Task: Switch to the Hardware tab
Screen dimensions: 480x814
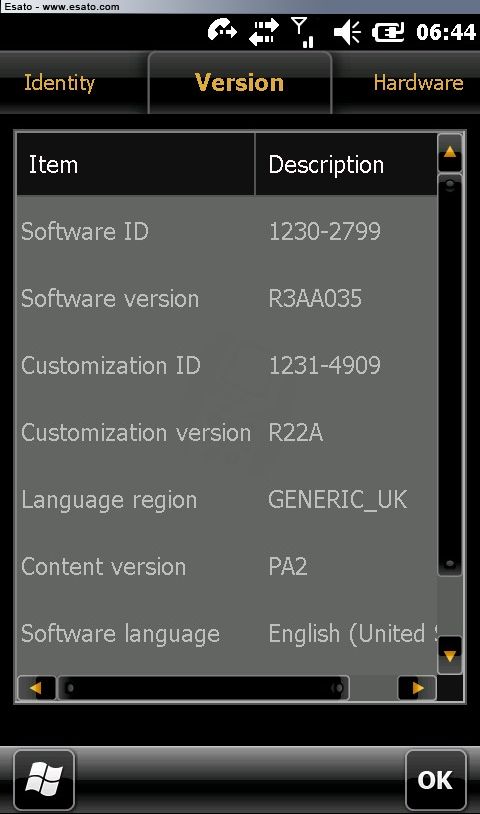Action: point(418,83)
